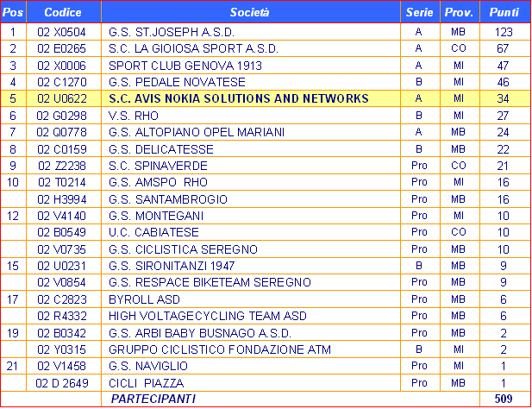Screen dimensions: 532x409
Task: Click code 02 U0622
Action: (62, 98)
